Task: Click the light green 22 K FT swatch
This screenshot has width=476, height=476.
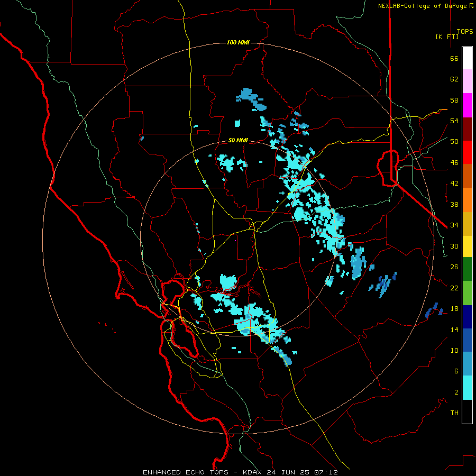Action: (467, 293)
